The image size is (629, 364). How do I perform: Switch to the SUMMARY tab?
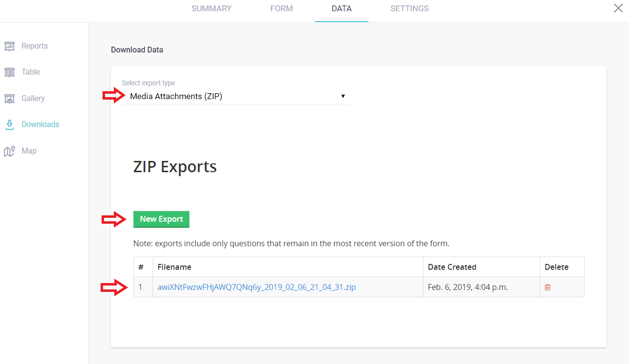pos(211,9)
